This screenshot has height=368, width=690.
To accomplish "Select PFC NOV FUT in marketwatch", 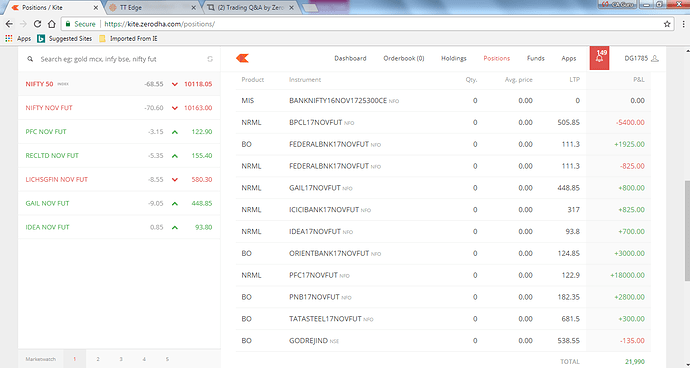I will 119,132.
